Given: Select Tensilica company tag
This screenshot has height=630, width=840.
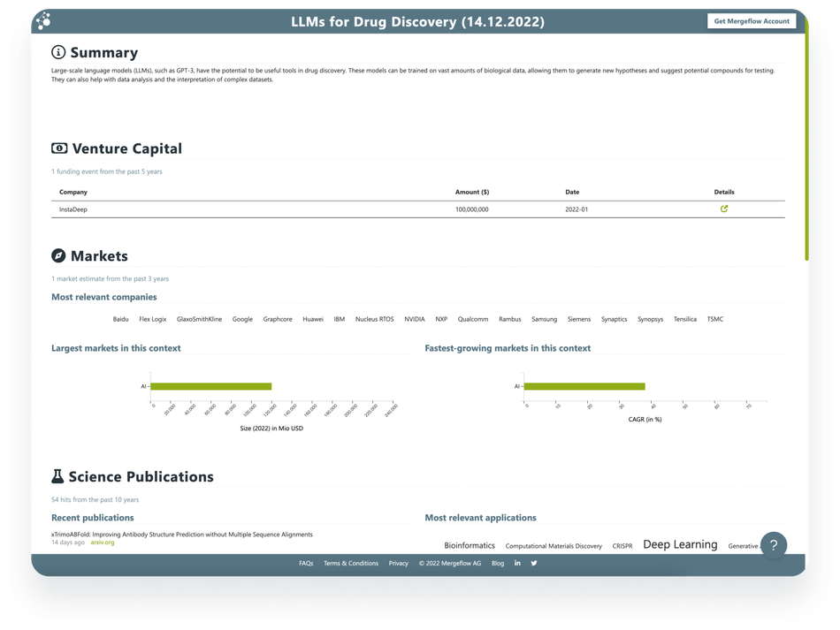Looking at the screenshot, I should click(685, 319).
